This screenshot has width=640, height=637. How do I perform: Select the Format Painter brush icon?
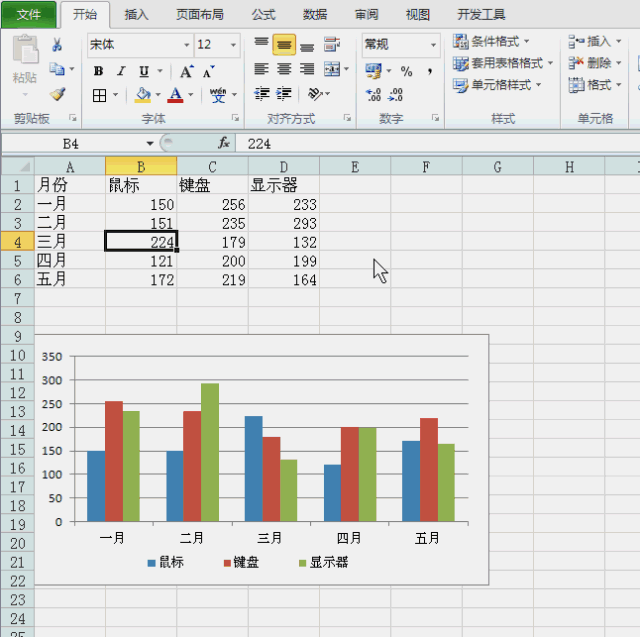(x=58, y=94)
